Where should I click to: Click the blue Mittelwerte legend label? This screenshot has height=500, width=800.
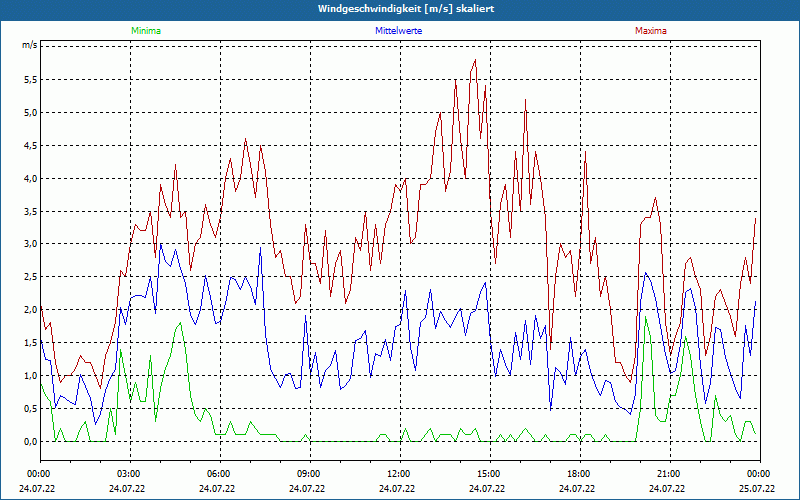[x=398, y=31]
